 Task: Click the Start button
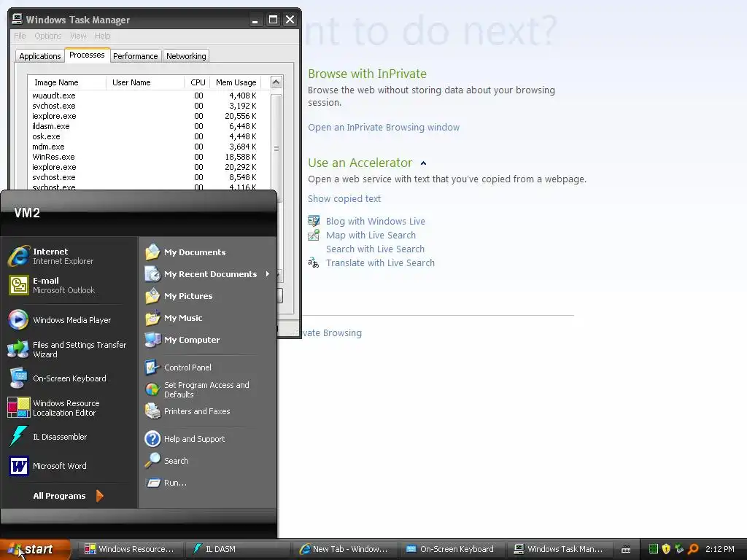(35, 549)
